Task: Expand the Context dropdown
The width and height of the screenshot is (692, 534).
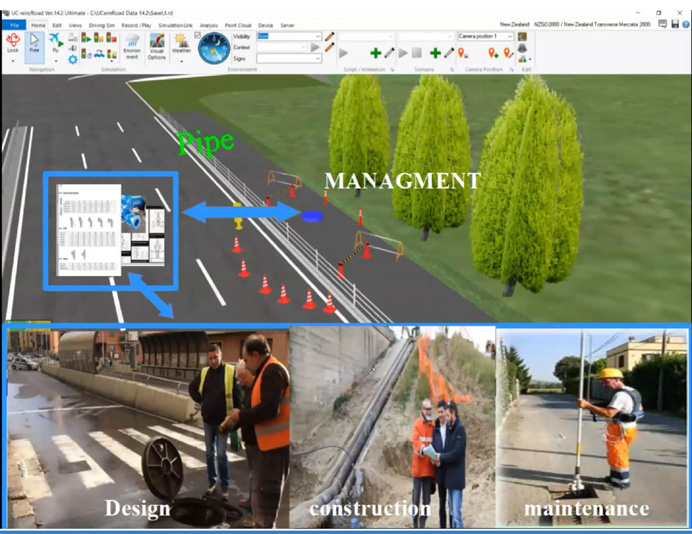Action: [x=304, y=47]
